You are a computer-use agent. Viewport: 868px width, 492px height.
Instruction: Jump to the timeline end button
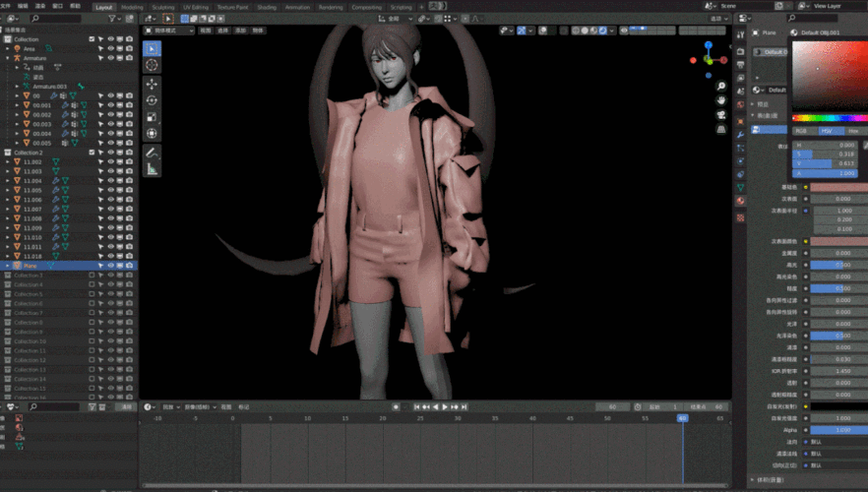[464, 406]
